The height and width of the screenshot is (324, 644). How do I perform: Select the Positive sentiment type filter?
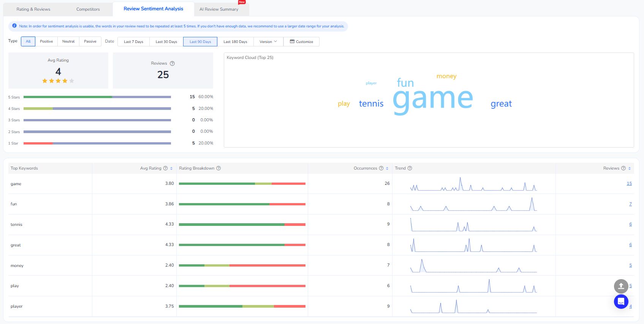(46, 41)
